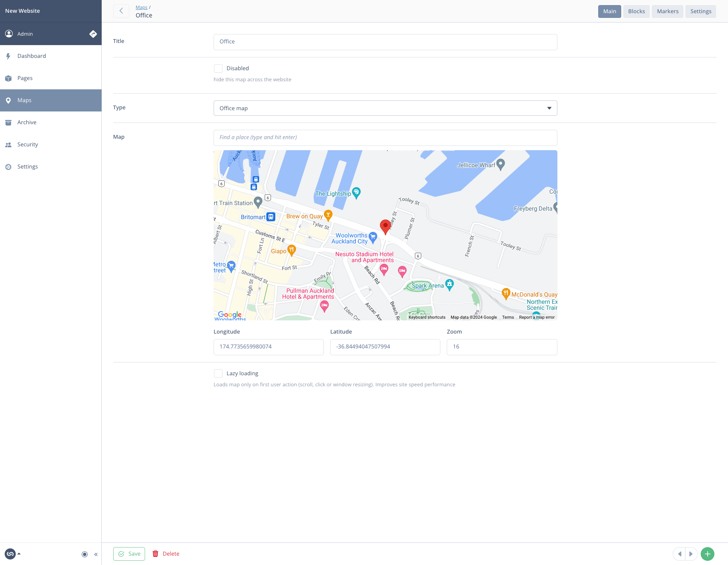The width and height of the screenshot is (728, 565).
Task: Click the McDonald's Quay restaurant icon
Action: 506,294
